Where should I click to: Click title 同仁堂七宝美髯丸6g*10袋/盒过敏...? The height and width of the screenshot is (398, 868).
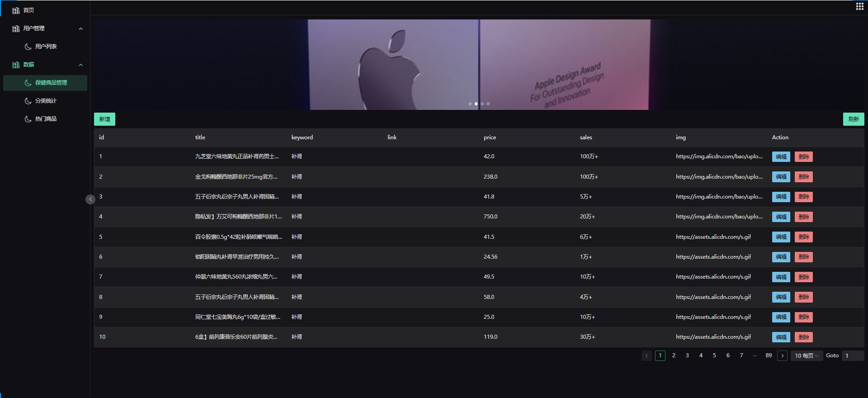tap(238, 317)
